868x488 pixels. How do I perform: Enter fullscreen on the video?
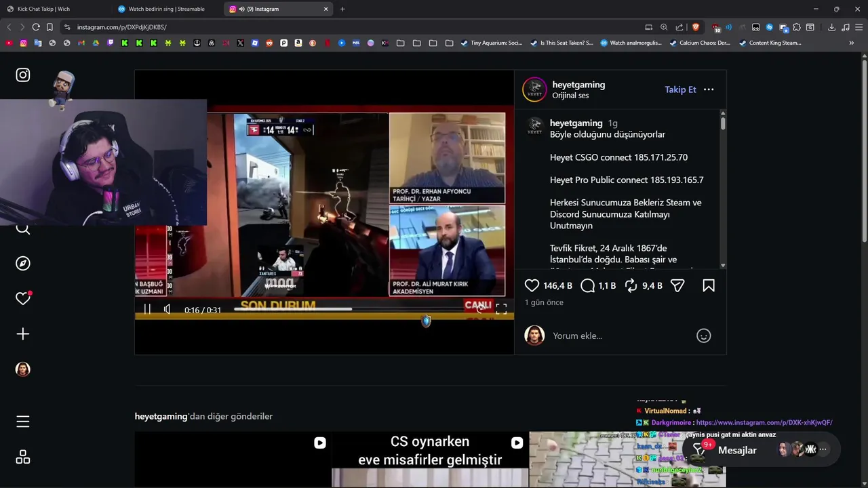[501, 309]
